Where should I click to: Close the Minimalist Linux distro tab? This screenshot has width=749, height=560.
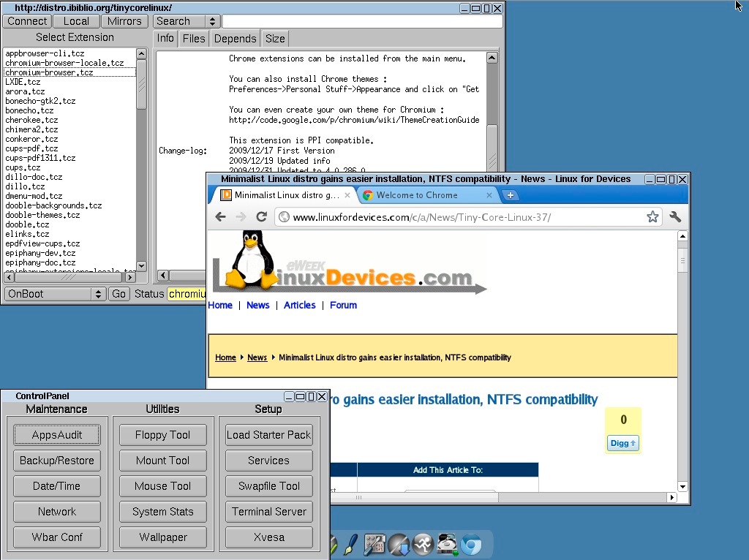point(347,195)
